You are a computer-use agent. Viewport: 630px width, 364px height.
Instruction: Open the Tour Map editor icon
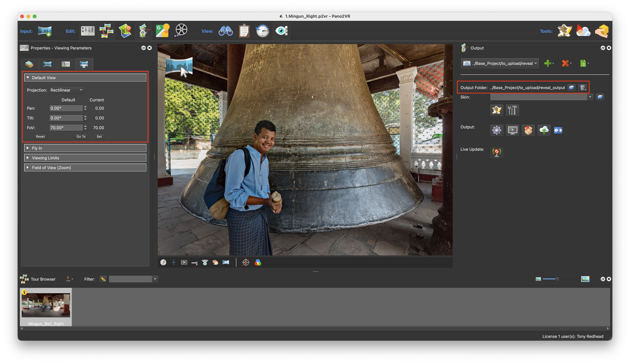(125, 31)
